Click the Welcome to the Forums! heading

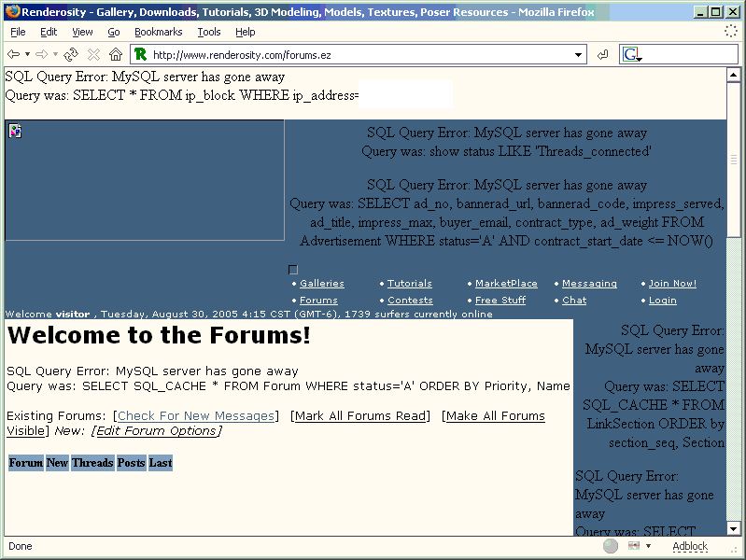pyautogui.click(x=159, y=335)
